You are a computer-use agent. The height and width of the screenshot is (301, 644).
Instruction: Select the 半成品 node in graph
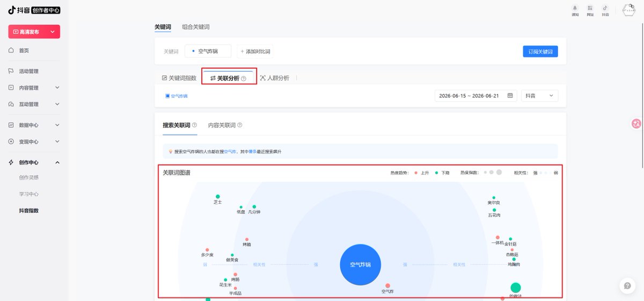[235, 288]
